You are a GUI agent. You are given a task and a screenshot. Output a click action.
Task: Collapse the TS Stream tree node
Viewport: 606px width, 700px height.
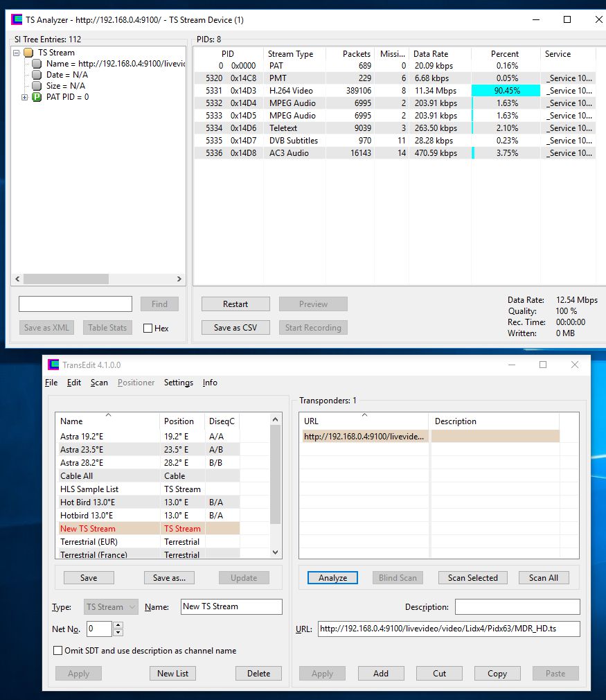[16, 53]
